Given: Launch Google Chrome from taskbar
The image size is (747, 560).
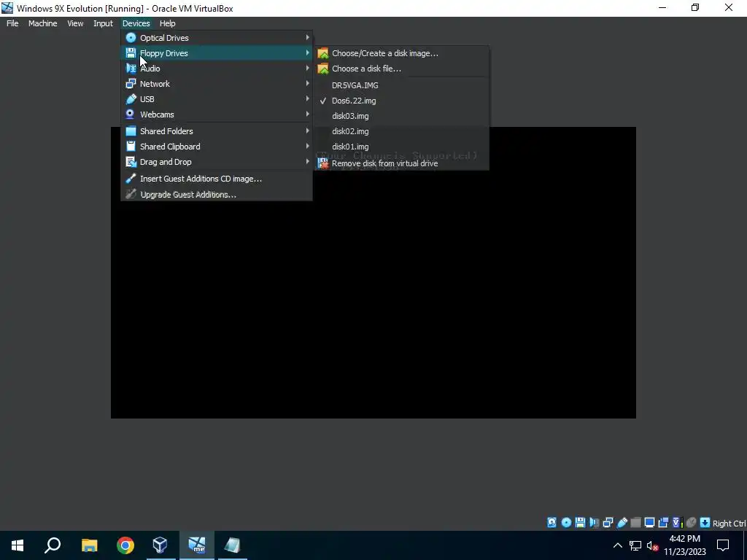Looking at the screenshot, I should click(x=125, y=545).
